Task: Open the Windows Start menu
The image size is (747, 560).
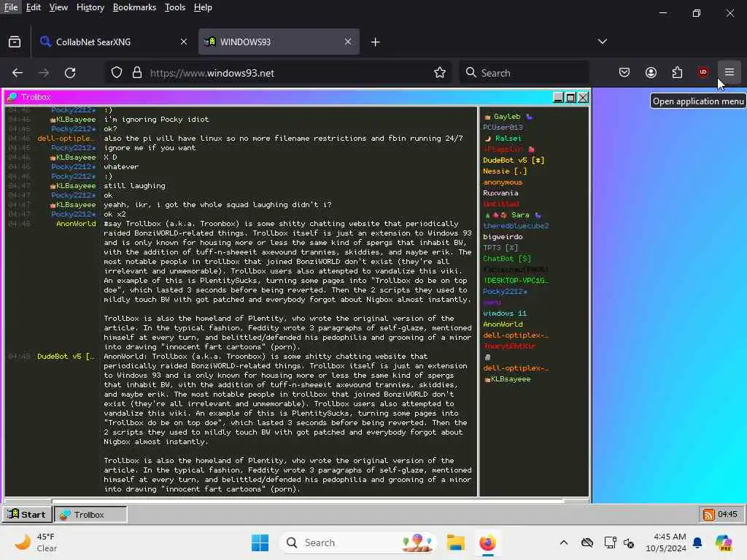Action: (x=260, y=542)
